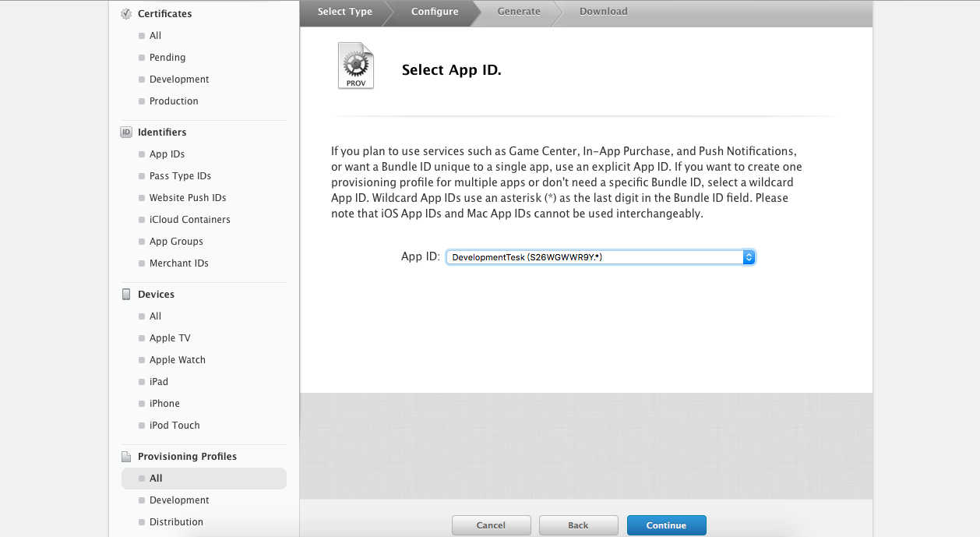
Task: Click the Devices section heading
Action: [156, 295]
